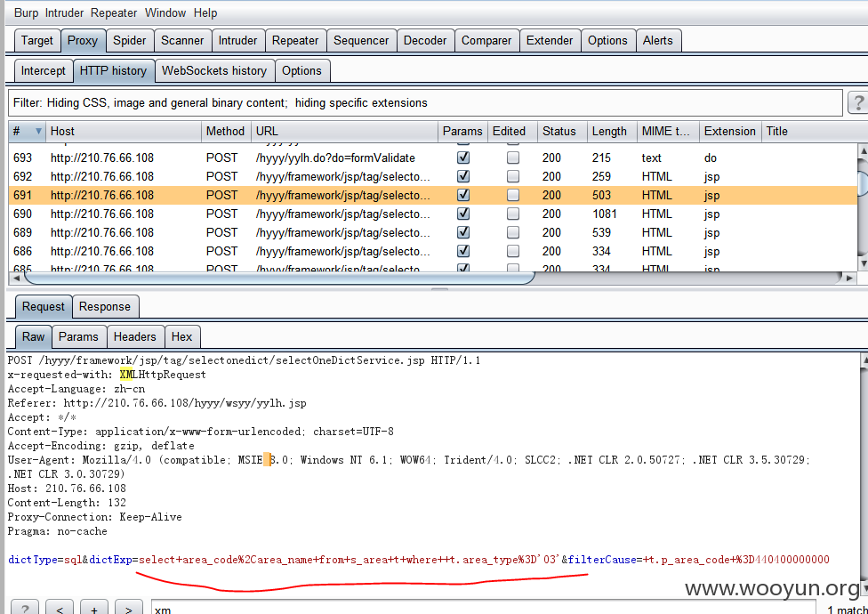Switch to the Sequencer tab

pyautogui.click(x=361, y=41)
